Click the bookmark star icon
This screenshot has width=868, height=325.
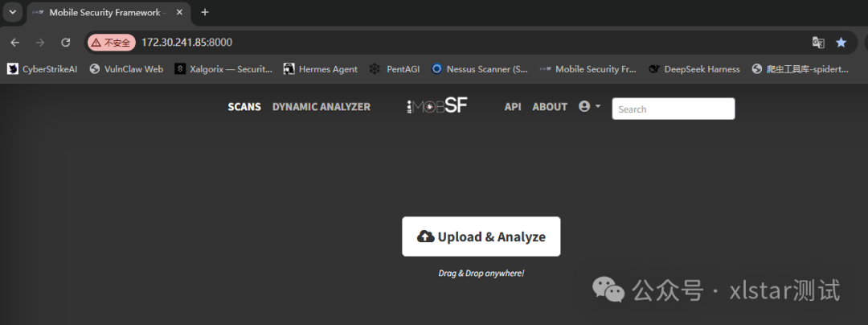click(841, 43)
